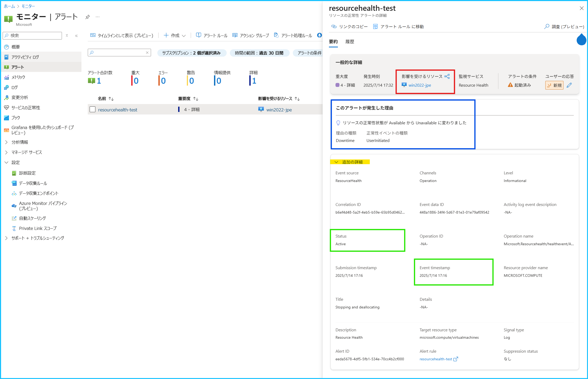Open the more options ellipsis menu
The image size is (588, 379).
(x=98, y=17)
